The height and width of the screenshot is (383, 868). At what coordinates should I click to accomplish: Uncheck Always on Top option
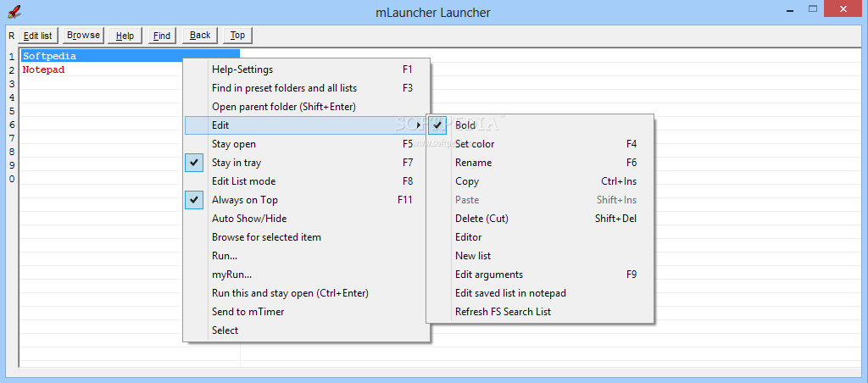click(x=307, y=200)
